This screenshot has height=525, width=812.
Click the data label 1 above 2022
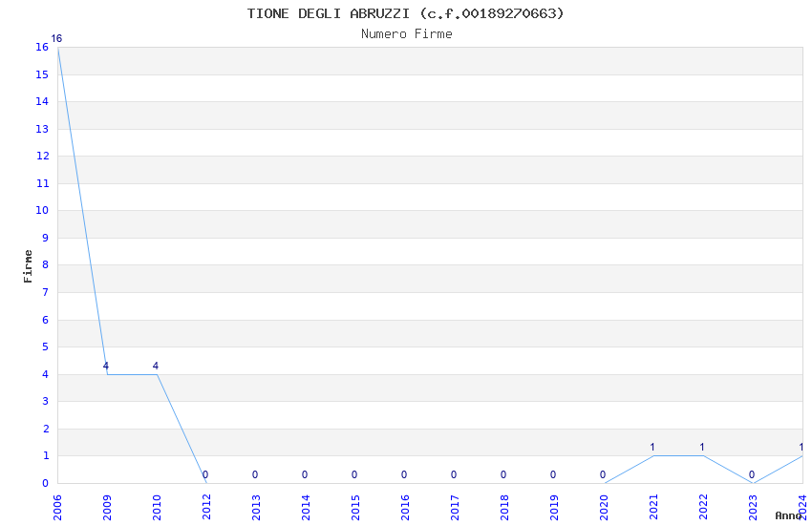(702, 447)
